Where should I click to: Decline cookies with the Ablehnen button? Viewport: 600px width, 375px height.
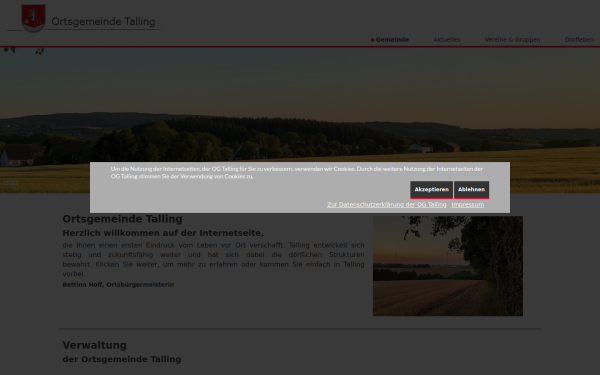point(471,190)
